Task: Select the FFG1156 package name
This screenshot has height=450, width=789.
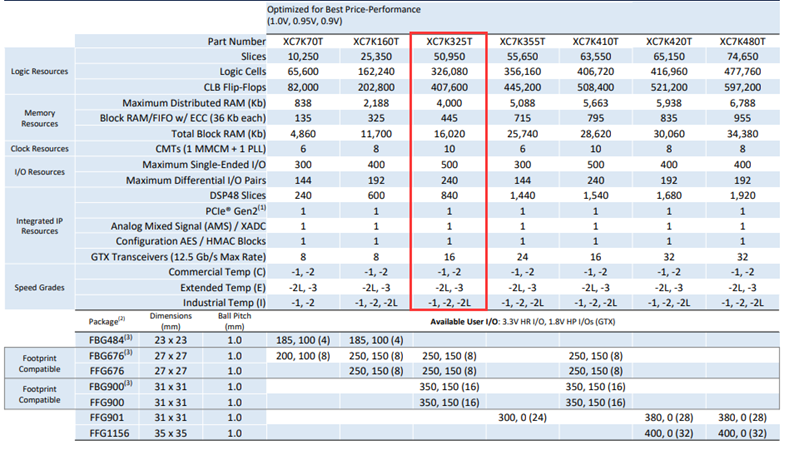Action: pyautogui.click(x=109, y=433)
